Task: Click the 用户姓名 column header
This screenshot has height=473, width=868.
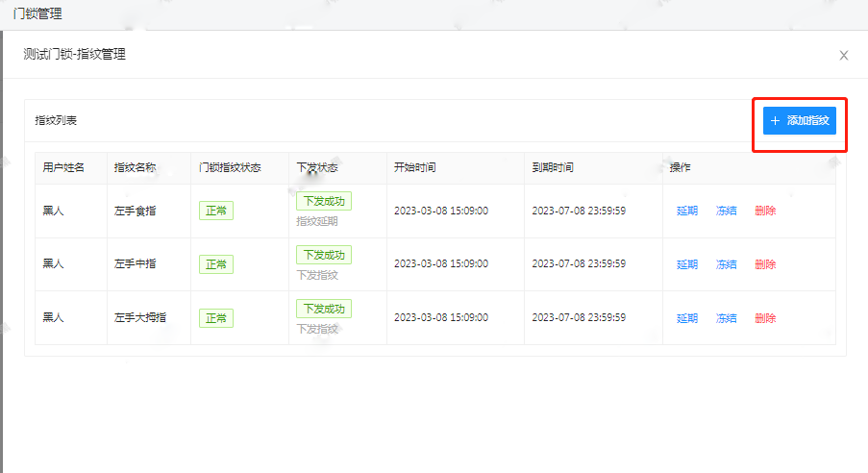Action: [63, 167]
